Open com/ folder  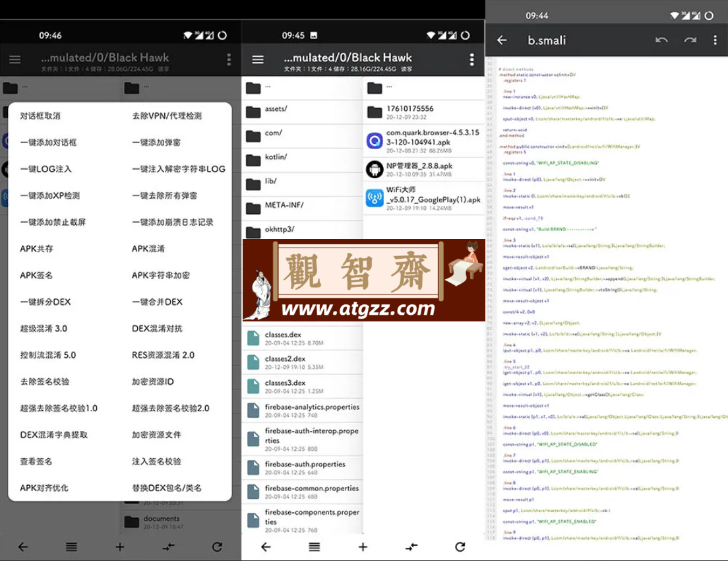click(302, 135)
